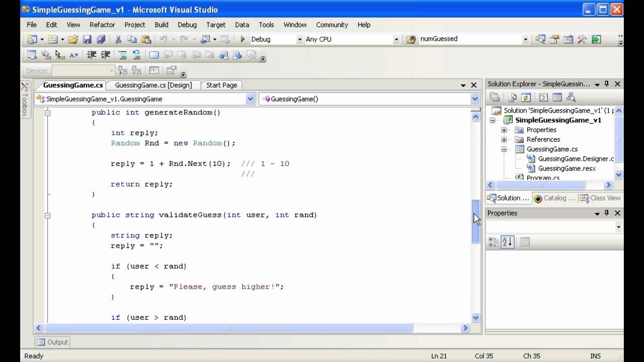
Task: Click the code editor horizontal scrollbar thumb
Action: (228, 328)
